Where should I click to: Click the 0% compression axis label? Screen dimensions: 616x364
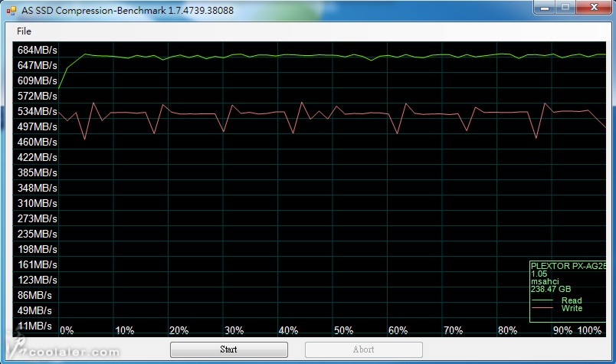click(x=67, y=330)
